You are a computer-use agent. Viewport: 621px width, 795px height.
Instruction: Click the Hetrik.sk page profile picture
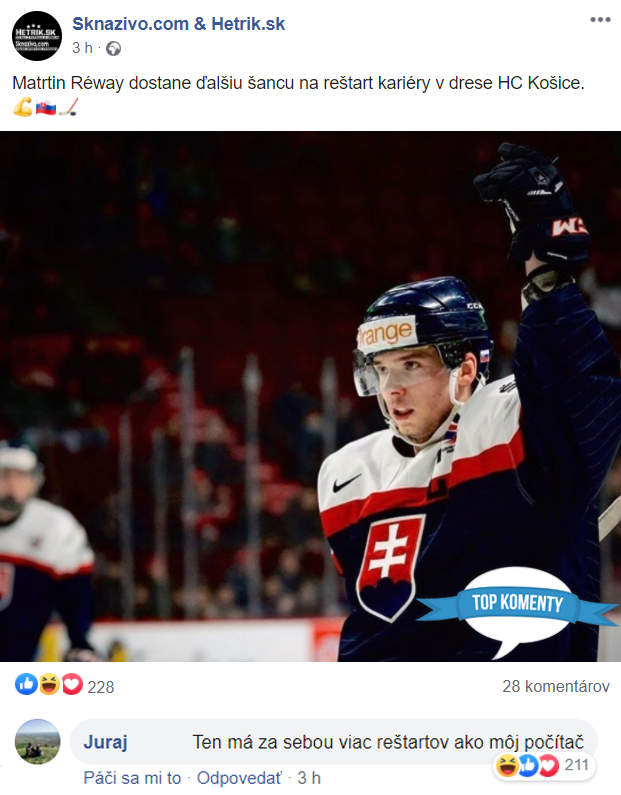pyautogui.click(x=37, y=36)
